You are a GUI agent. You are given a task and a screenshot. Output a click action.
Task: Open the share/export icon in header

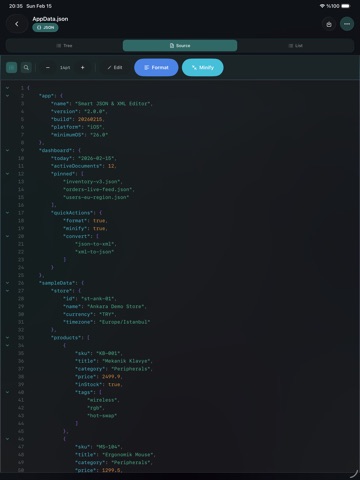click(329, 24)
